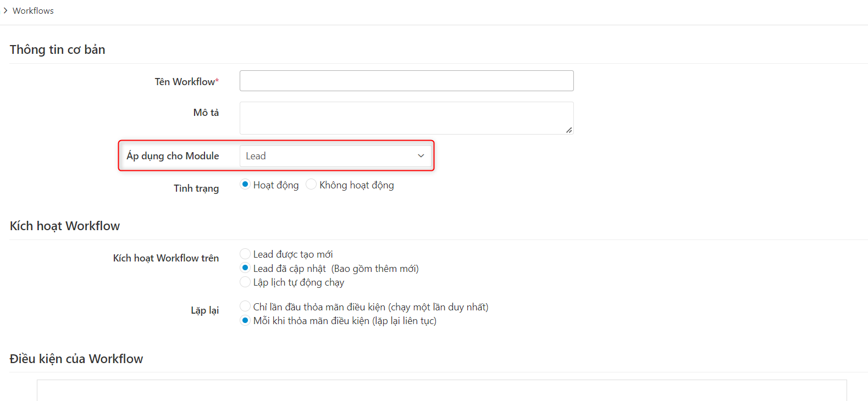Click the Tên Workflow input field
This screenshot has width=868, height=401.
pos(406,80)
